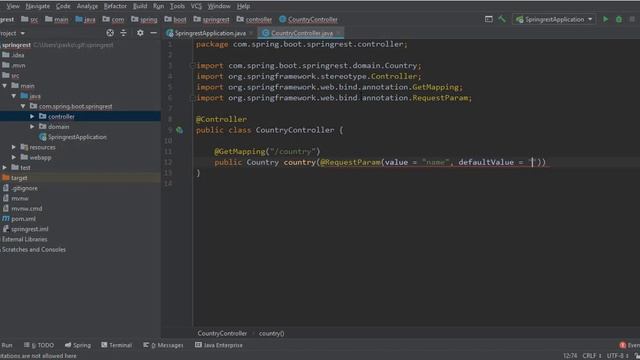This screenshot has height=360, width=640.
Task: Select the src folder in tree
Action: point(11,76)
